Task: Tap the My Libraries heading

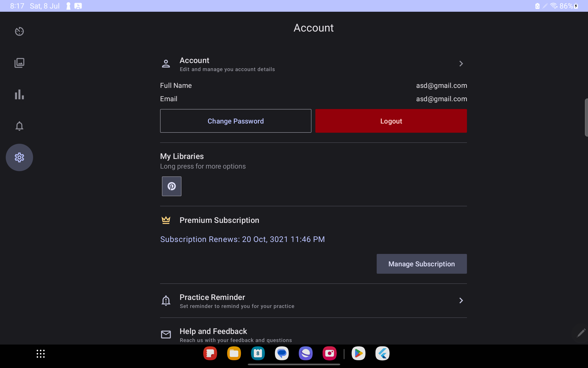Action: (x=182, y=156)
